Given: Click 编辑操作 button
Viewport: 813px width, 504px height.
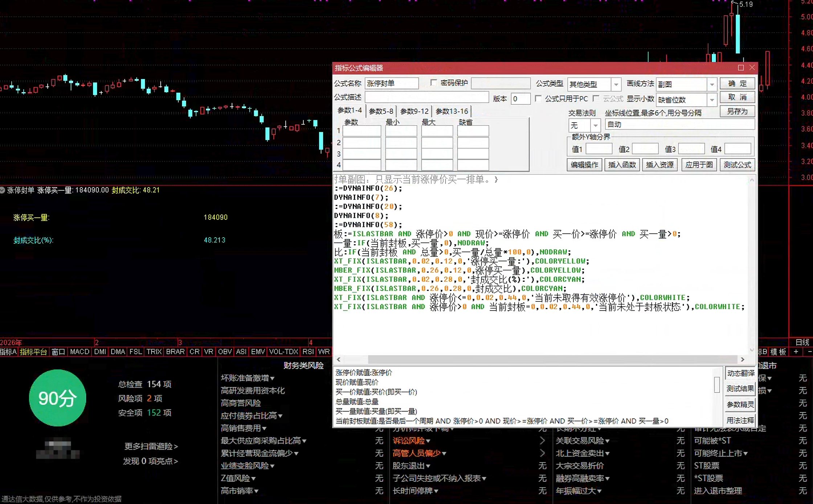Looking at the screenshot, I should [x=584, y=165].
